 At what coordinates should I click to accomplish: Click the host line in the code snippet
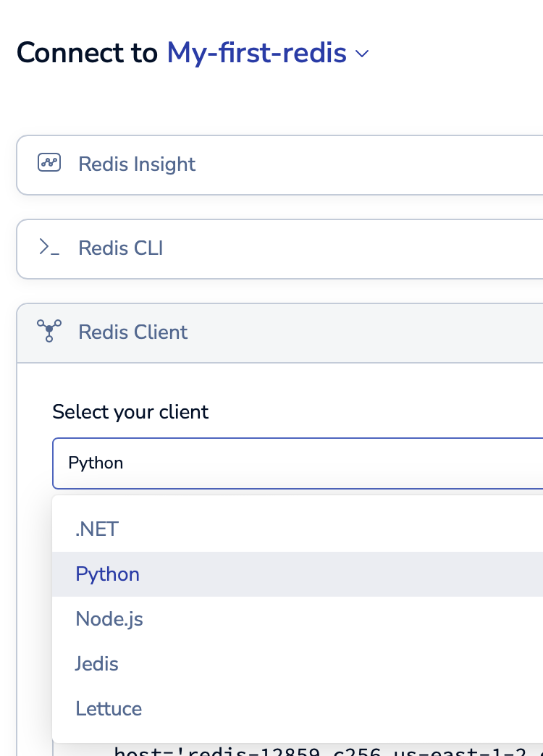point(326,750)
